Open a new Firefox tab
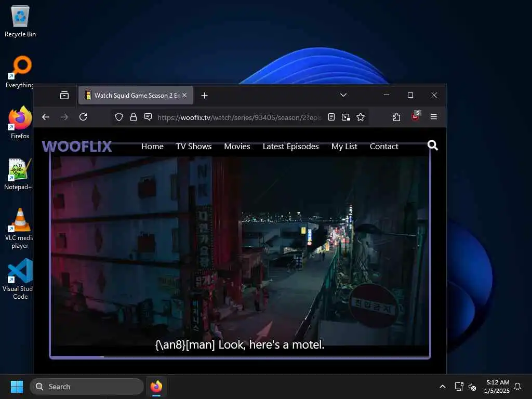Screen dimensions: 532x399 pyautogui.click(x=204, y=96)
